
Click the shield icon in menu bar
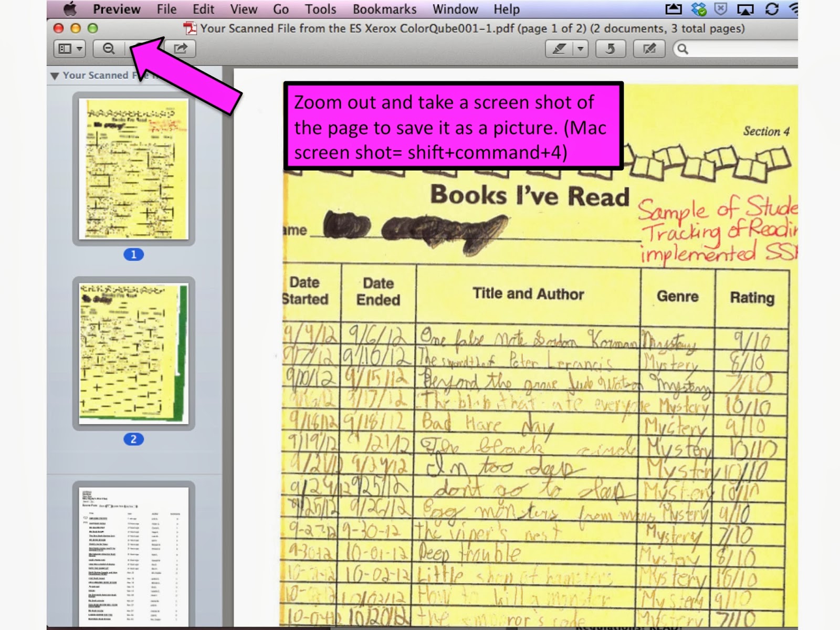721,9
